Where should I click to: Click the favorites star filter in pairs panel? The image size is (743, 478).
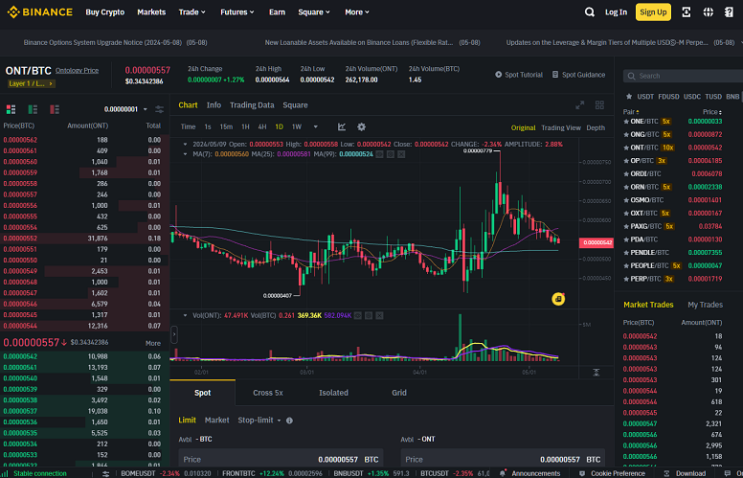(x=629, y=97)
